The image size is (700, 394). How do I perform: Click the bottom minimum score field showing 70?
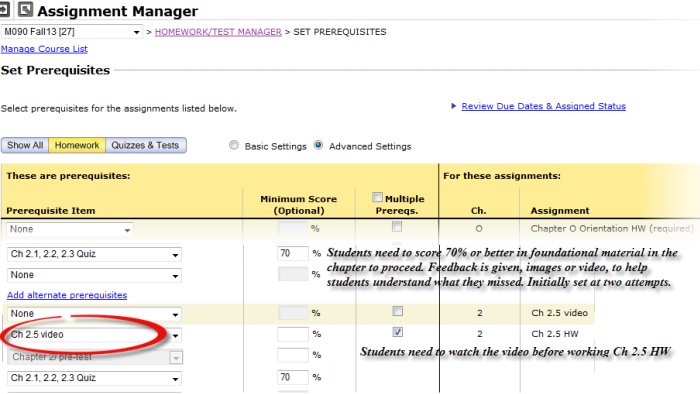click(292, 377)
